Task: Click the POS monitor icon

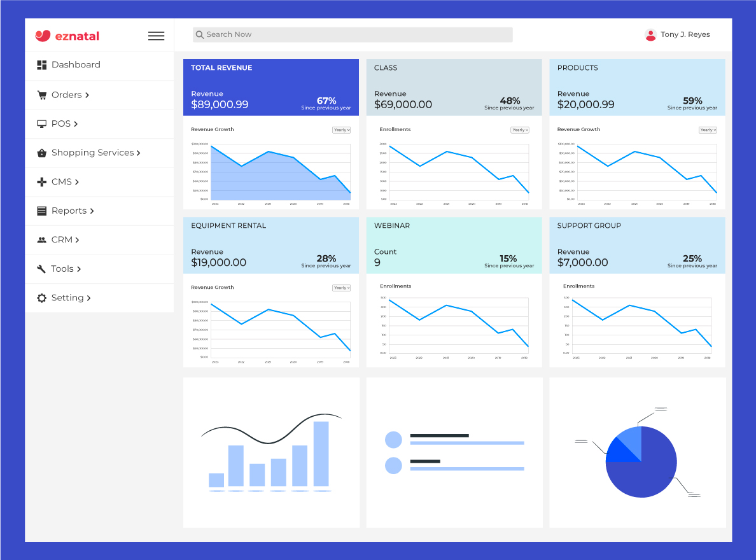Action: pyautogui.click(x=42, y=124)
